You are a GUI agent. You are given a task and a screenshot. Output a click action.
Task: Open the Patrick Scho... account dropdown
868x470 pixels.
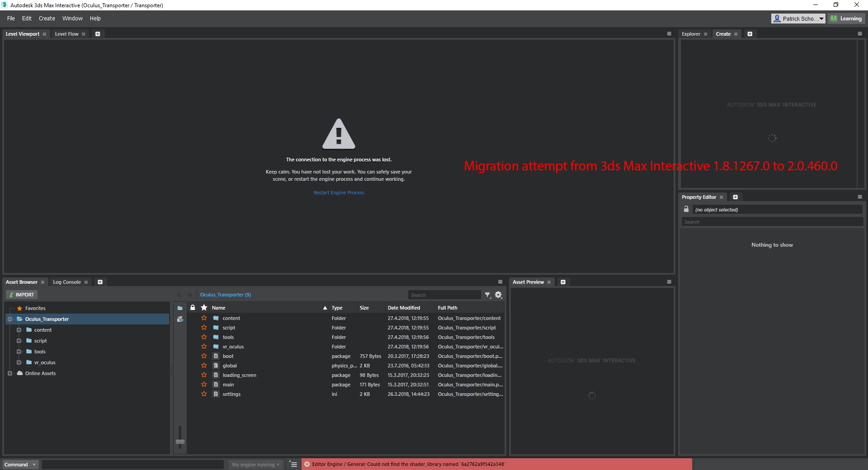point(798,19)
